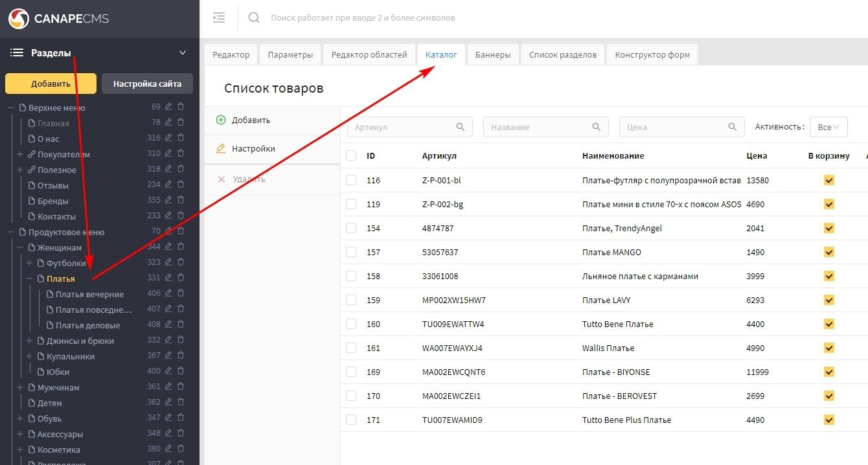Toggle the select-all checkbox in table header
The width and height of the screenshot is (868, 465).
point(351,155)
